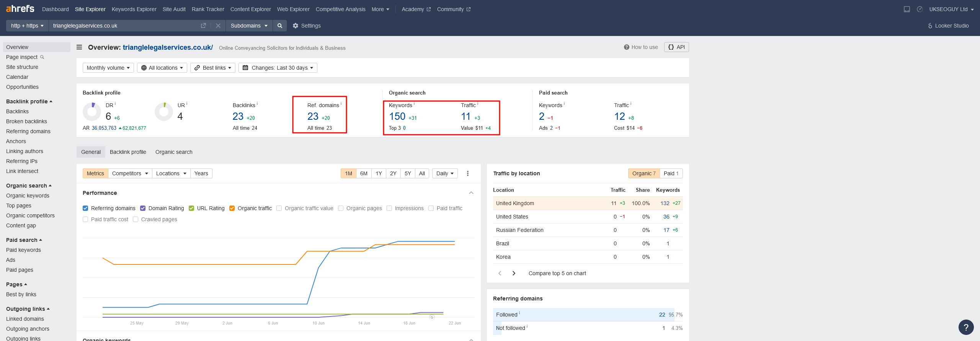Open Looker Studio integration
Viewport: 980px width, 341px height.
[948, 26]
